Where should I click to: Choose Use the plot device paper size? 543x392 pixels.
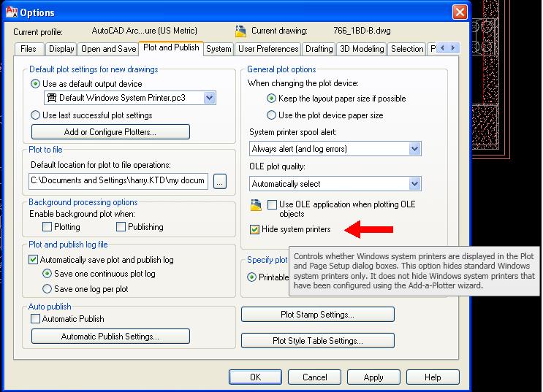tap(271, 115)
